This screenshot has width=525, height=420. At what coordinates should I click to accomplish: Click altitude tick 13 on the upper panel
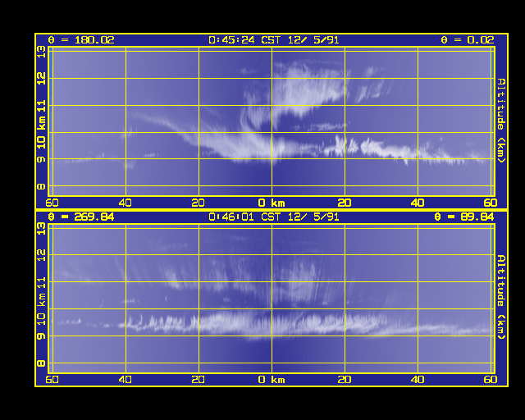point(41,52)
